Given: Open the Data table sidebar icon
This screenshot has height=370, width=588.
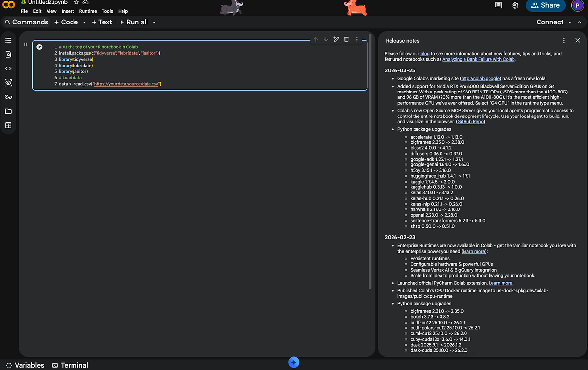Looking at the screenshot, I should (x=8, y=125).
